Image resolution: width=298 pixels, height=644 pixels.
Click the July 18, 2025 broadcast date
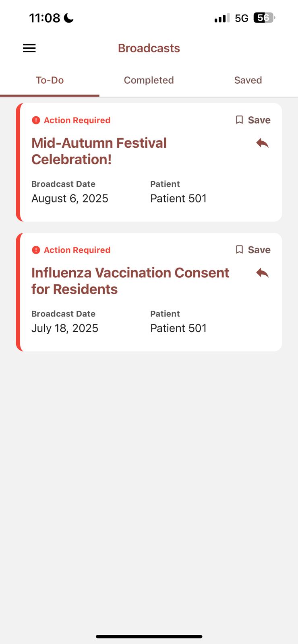[65, 328]
